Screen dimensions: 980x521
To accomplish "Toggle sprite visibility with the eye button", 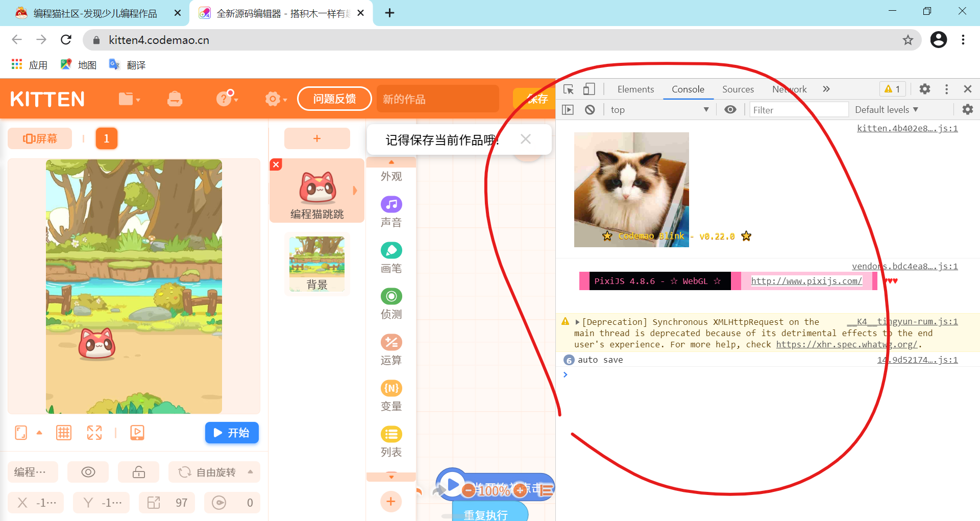I will 88,472.
